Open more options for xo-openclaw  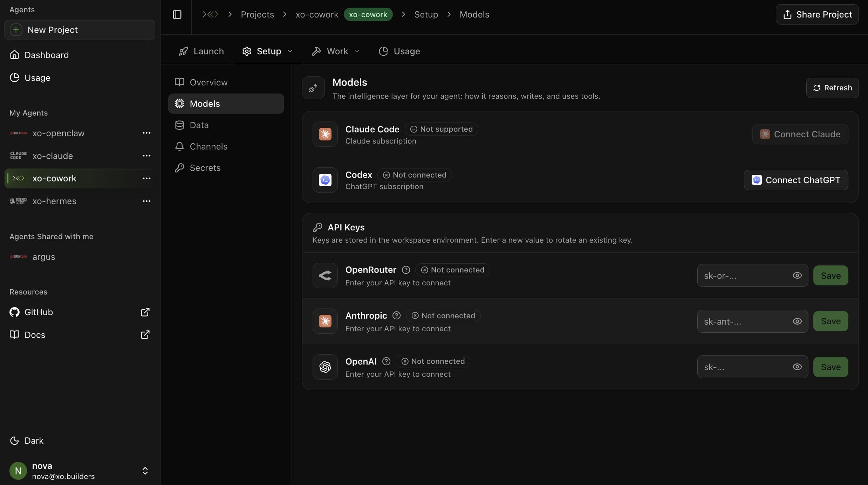coord(146,133)
